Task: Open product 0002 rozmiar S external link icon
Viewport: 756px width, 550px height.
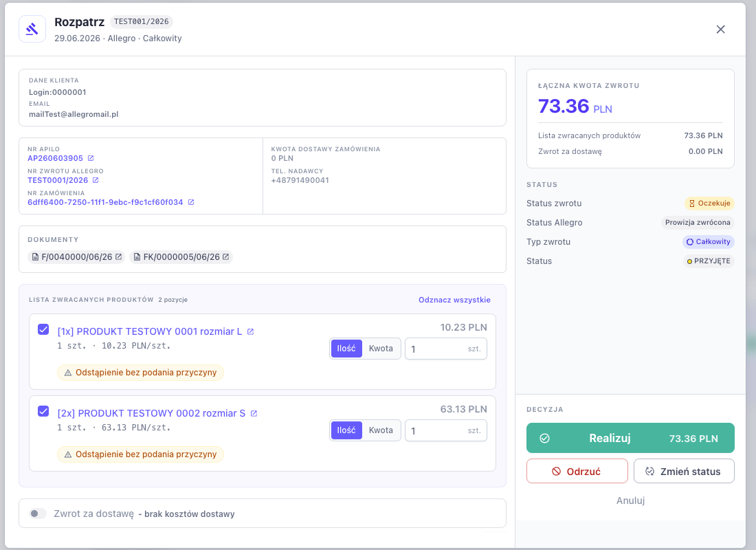Action: (x=254, y=414)
